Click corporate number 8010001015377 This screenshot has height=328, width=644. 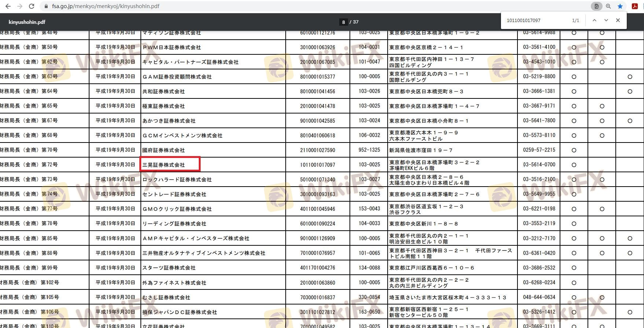pos(318,77)
